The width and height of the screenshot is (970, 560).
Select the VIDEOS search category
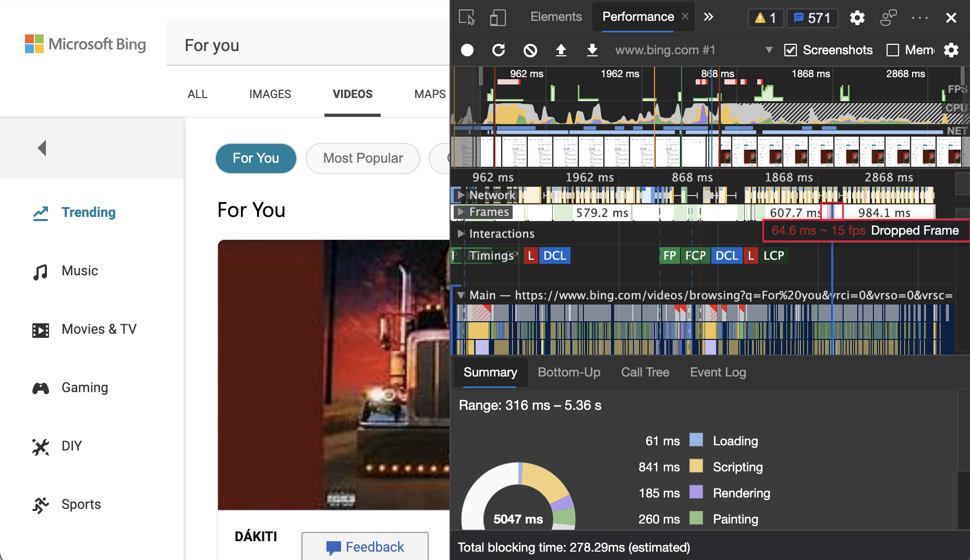(x=353, y=94)
